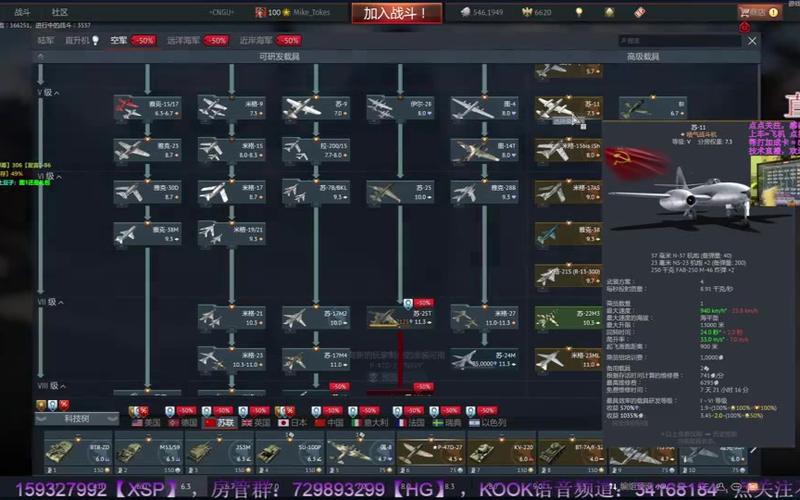Choose the Su-17M2 aircraft card

[316, 317]
